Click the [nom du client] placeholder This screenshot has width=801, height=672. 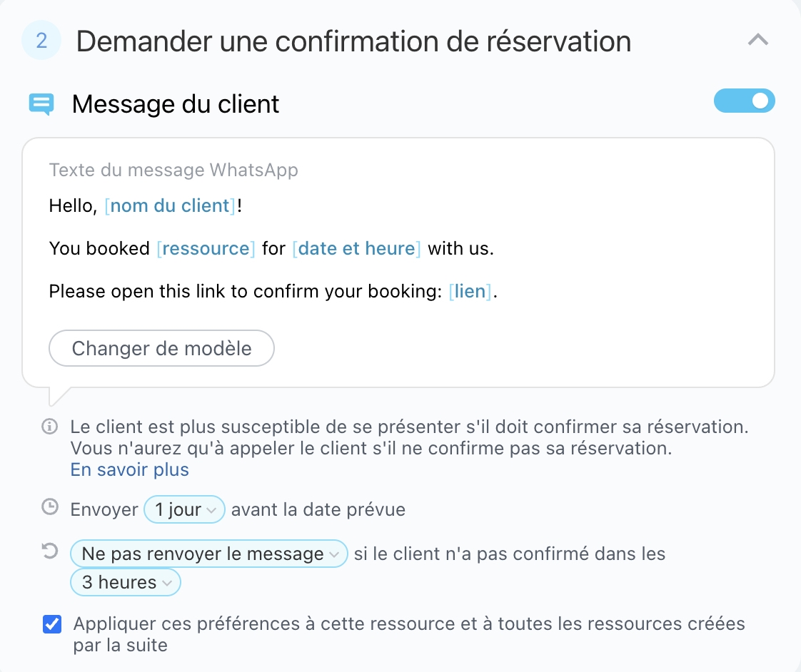tap(170, 206)
